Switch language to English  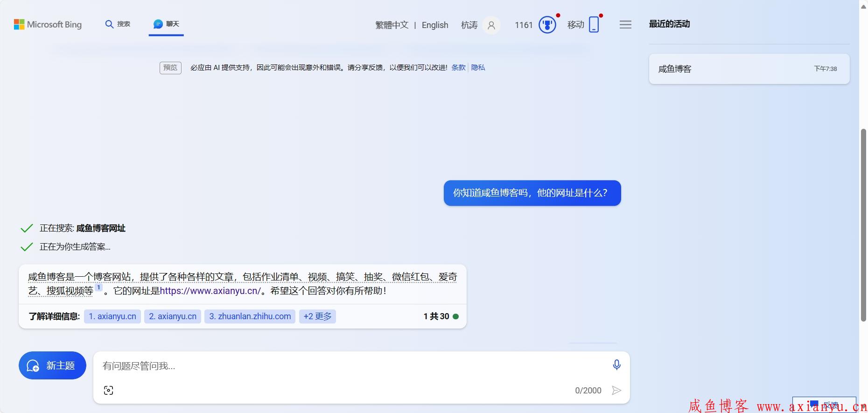point(435,25)
